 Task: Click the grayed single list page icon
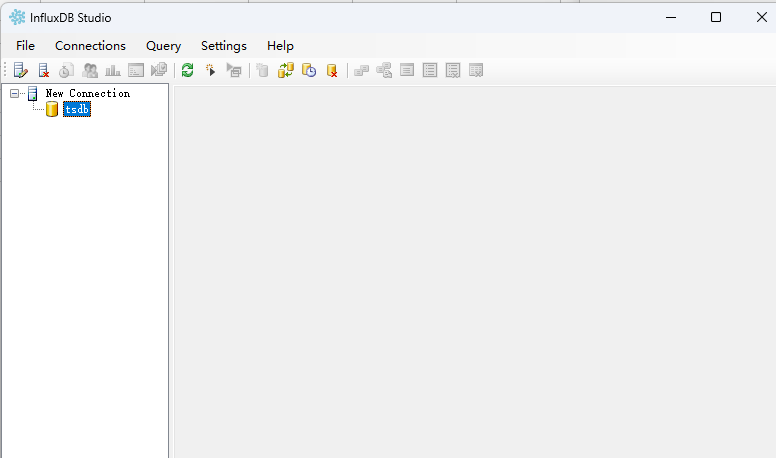point(407,70)
